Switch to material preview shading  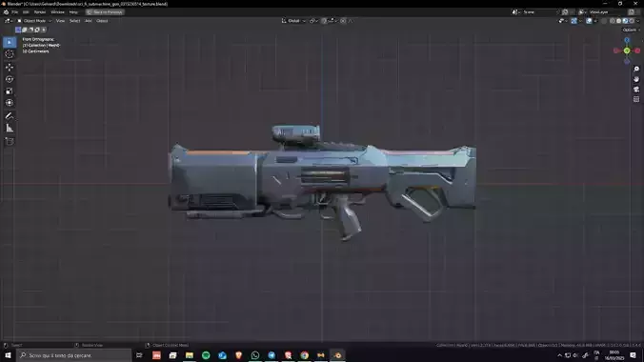click(625, 21)
